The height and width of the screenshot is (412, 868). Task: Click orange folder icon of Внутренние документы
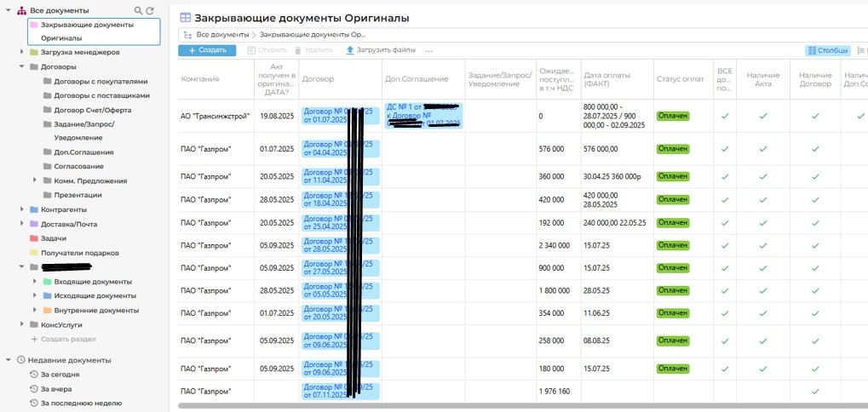tap(47, 310)
